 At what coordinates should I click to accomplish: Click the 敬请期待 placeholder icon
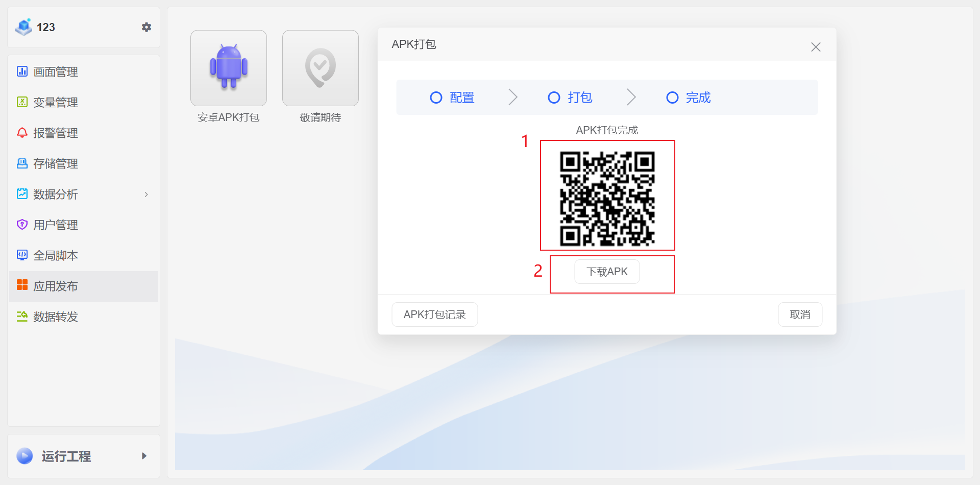(320, 68)
